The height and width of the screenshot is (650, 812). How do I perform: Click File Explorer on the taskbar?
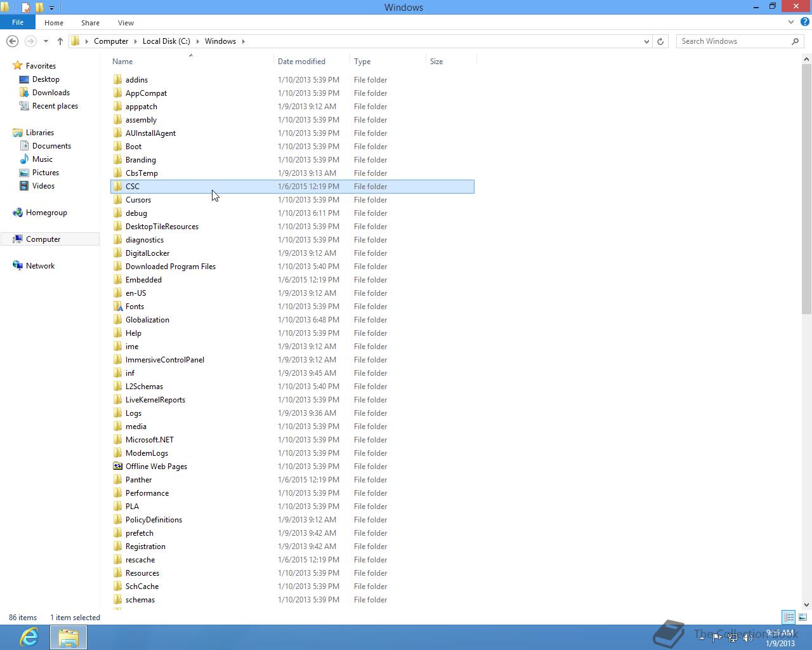tap(69, 637)
